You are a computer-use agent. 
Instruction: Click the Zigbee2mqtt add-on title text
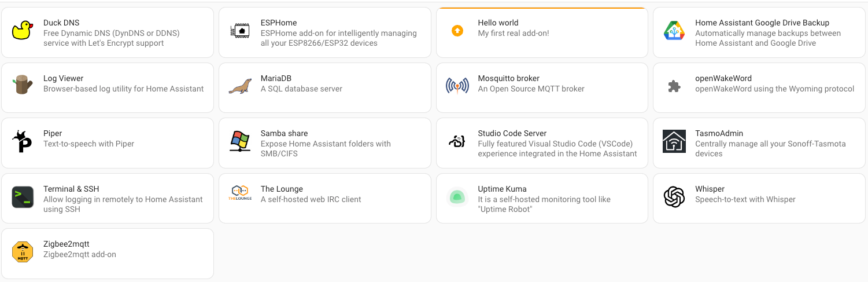(x=67, y=244)
